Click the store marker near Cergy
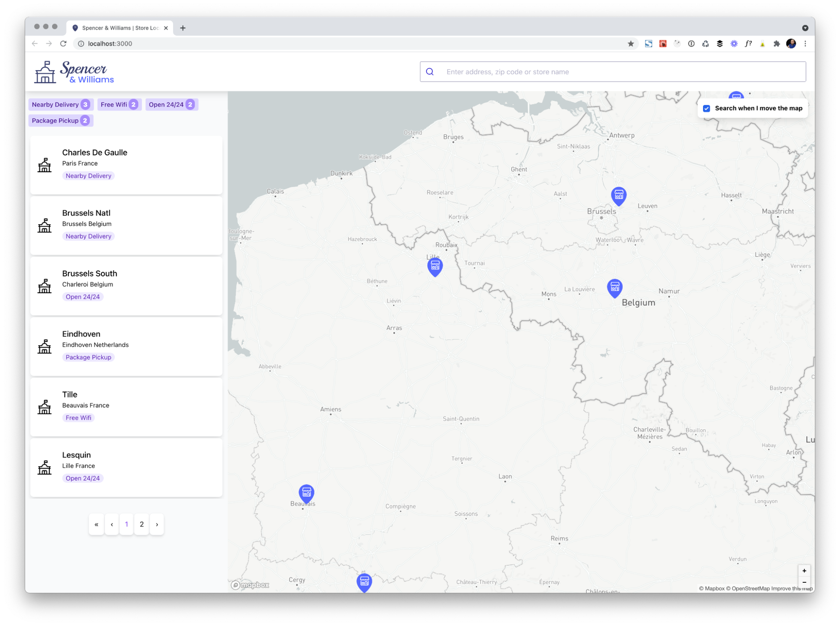Viewport: 840px width, 626px height. coord(364,582)
